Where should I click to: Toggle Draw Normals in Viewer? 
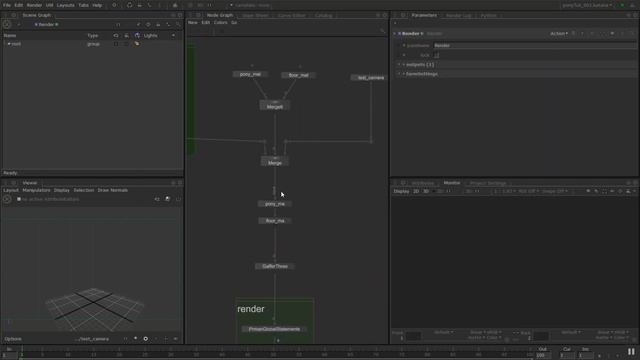click(x=113, y=191)
